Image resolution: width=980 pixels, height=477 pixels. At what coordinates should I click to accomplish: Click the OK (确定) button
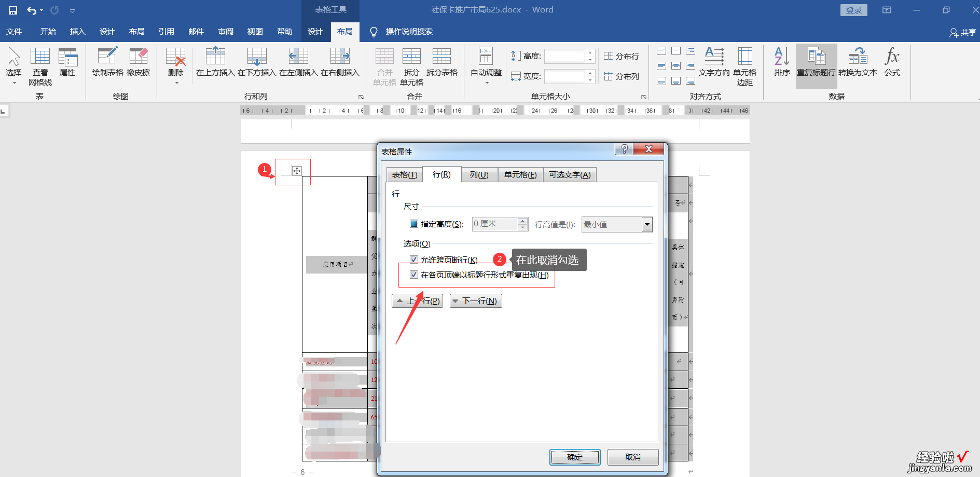(575, 457)
